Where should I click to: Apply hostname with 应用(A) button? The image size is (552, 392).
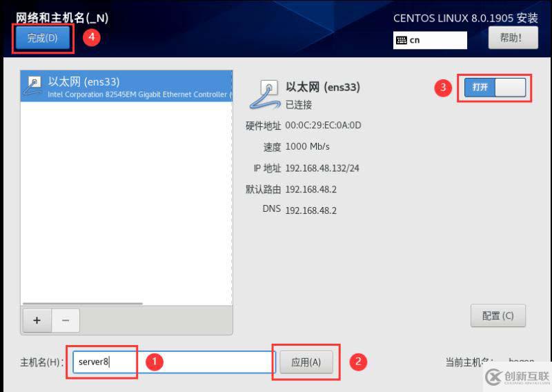pyautogui.click(x=306, y=362)
